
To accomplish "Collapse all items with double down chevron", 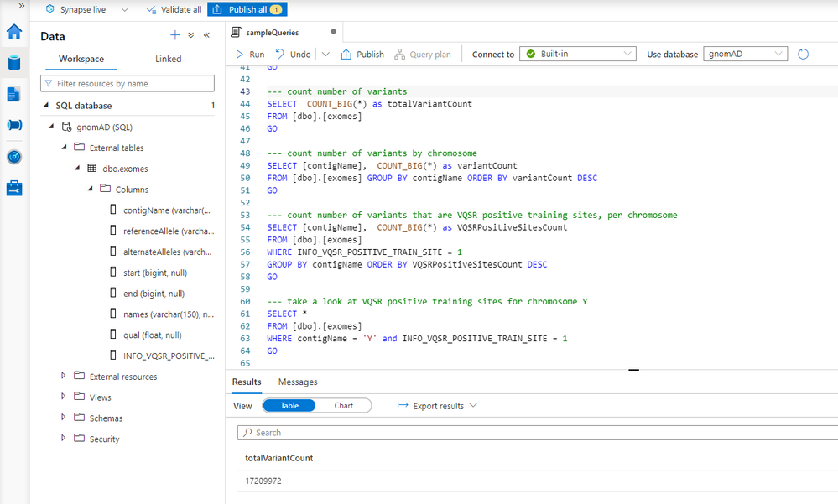I will coord(190,35).
